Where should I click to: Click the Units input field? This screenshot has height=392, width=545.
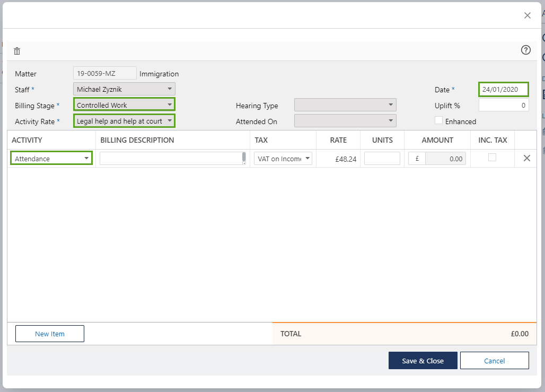click(382, 158)
